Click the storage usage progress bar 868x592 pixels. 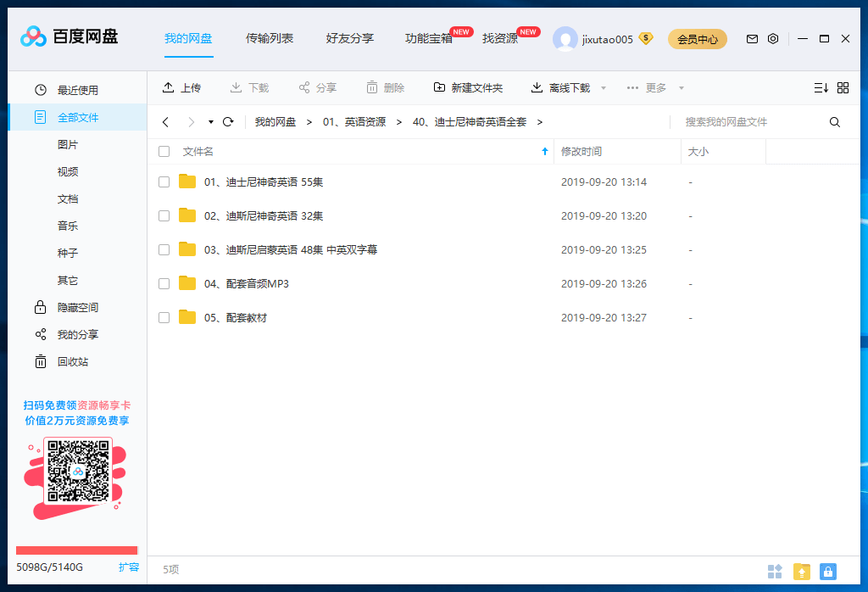coord(75,550)
